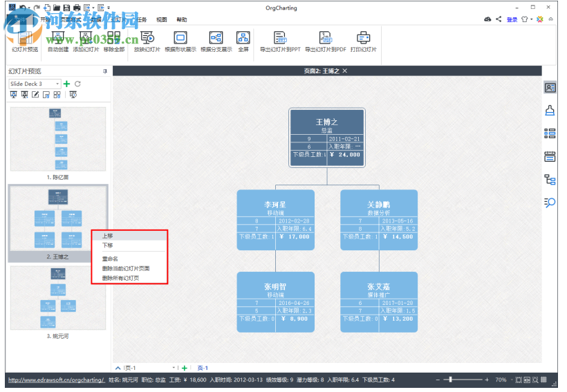Image resolution: width=567 pixels, height=392 pixels.
Task: Click Print Slides (打印幻灯片)
Action: point(364,42)
